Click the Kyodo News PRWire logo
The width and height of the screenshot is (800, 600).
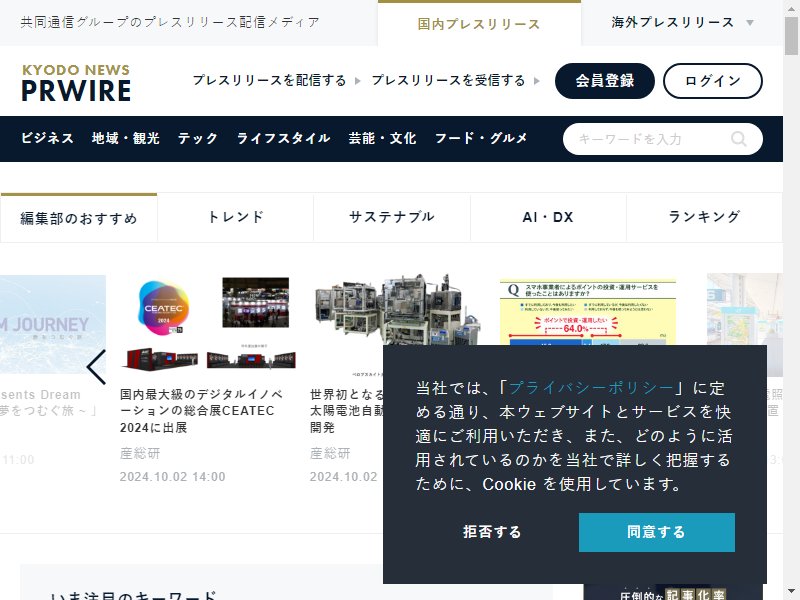click(x=76, y=83)
